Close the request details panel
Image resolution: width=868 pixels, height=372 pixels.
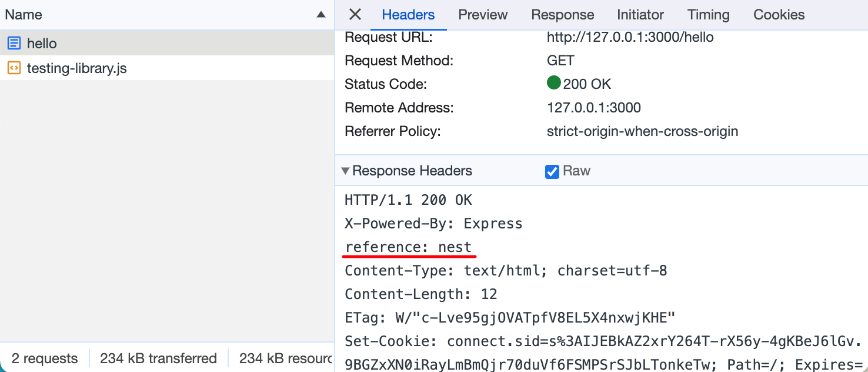point(355,15)
